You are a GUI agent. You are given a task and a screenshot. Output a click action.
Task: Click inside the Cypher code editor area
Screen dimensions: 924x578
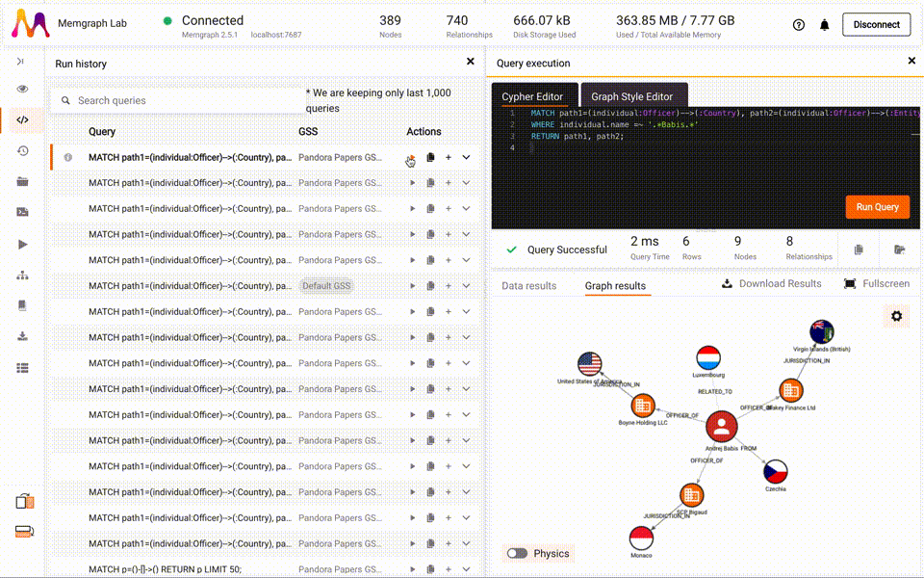click(706, 168)
